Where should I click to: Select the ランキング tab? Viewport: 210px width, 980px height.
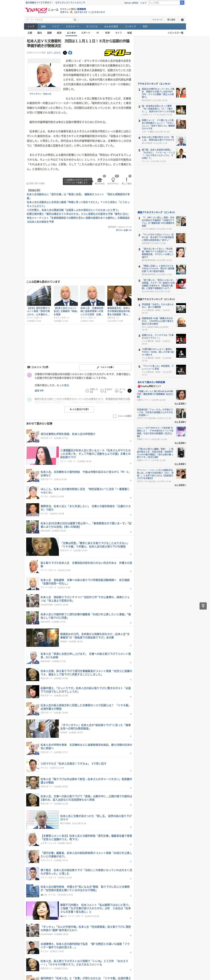pyautogui.click(x=130, y=27)
